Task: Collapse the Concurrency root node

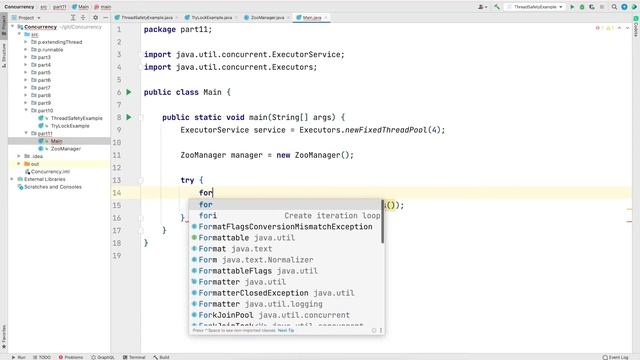Action: click(x=13, y=27)
